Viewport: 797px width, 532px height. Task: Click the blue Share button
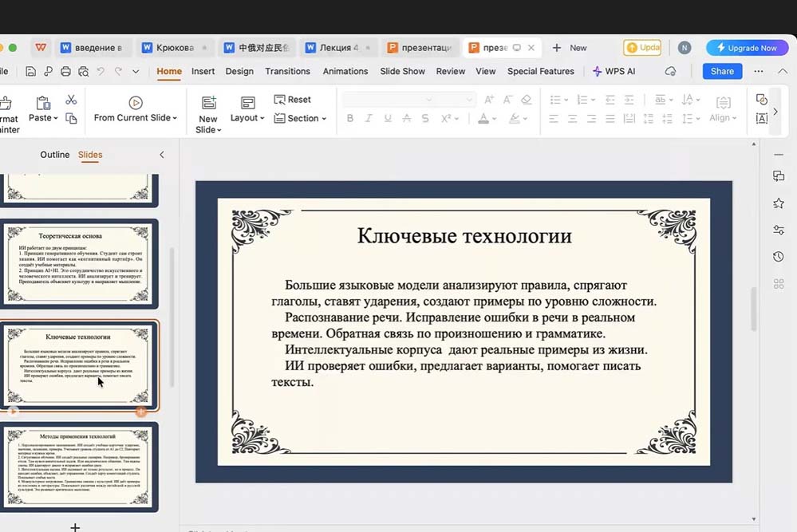(722, 71)
